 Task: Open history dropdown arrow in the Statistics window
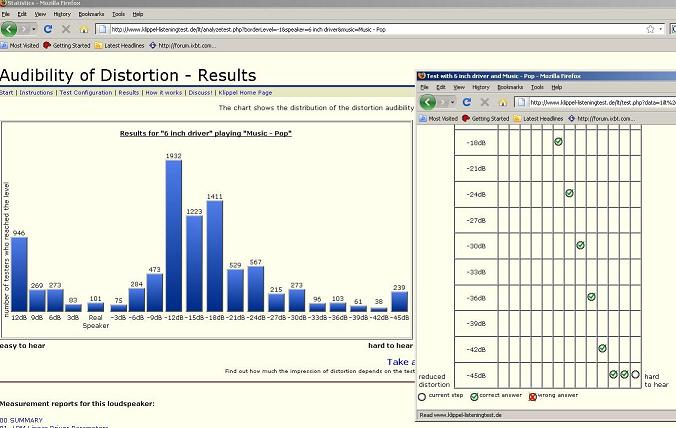click(x=33, y=29)
